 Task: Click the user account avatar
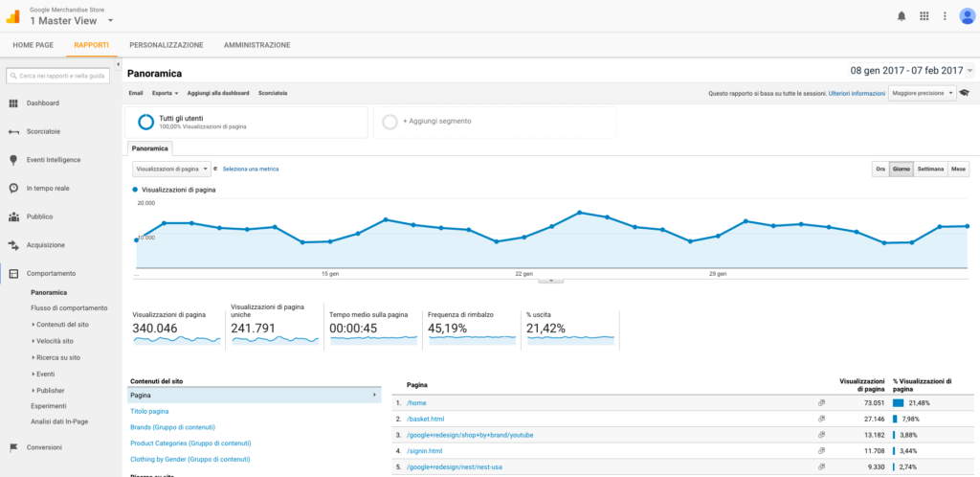point(967,15)
